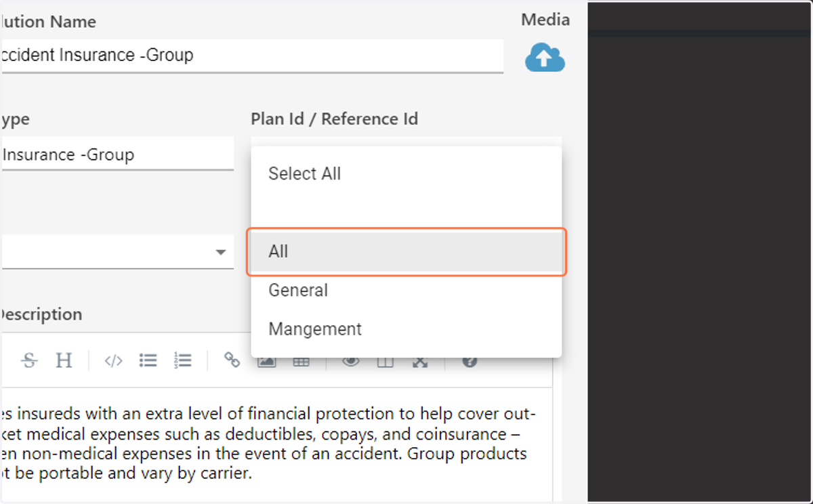Create a bulleted list in the editor
This screenshot has height=504, width=813.
pyautogui.click(x=148, y=360)
